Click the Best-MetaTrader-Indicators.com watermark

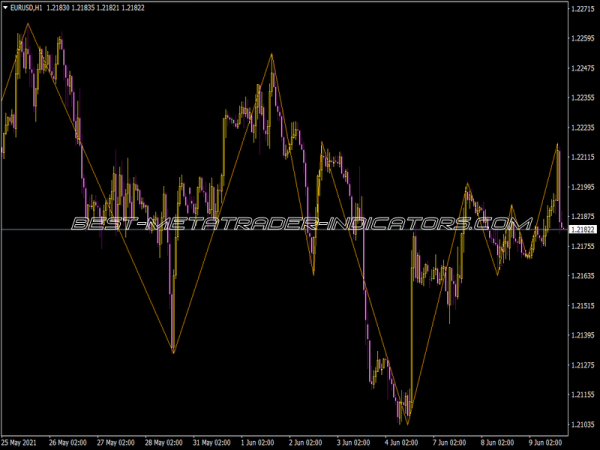300,224
